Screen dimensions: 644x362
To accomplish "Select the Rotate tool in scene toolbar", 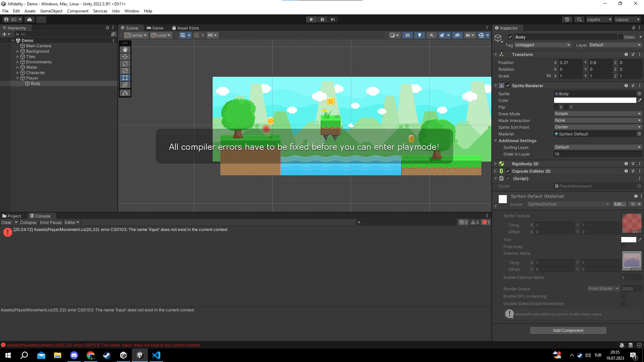I will point(125,64).
